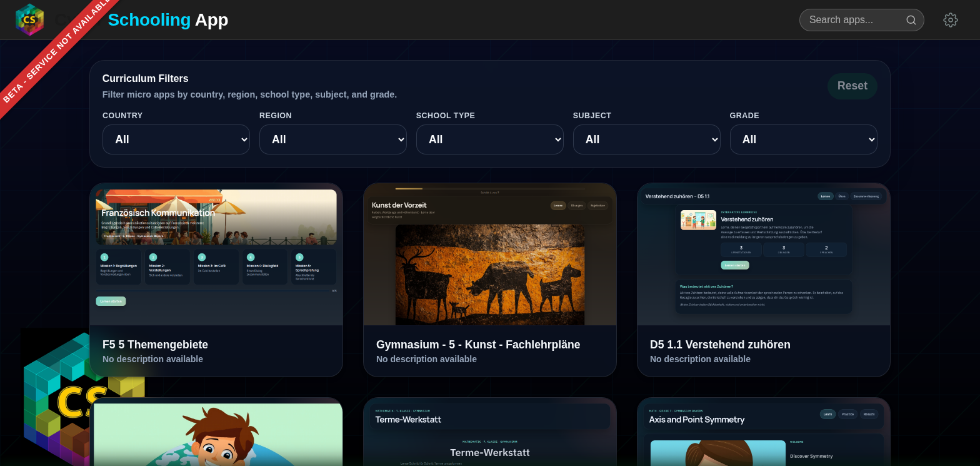Open the Country filter dropdown

point(176,139)
